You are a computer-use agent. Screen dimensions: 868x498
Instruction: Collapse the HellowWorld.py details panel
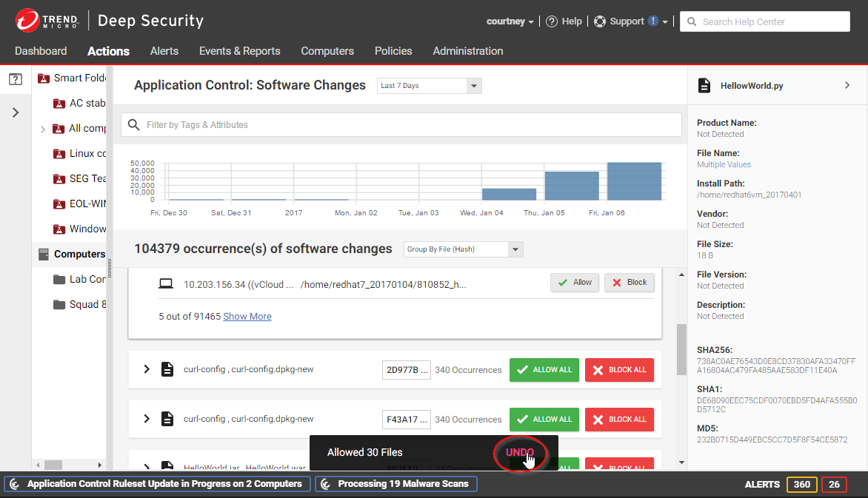coord(847,85)
